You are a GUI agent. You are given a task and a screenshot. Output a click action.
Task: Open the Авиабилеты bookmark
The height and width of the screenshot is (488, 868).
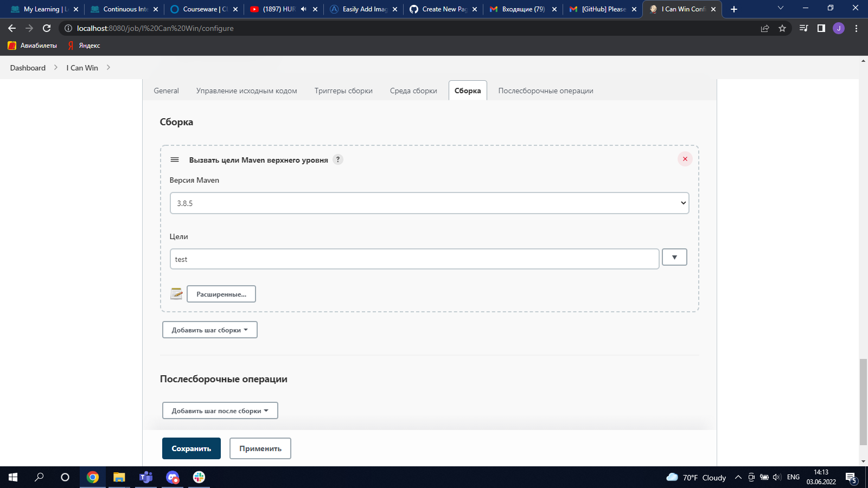coord(33,46)
